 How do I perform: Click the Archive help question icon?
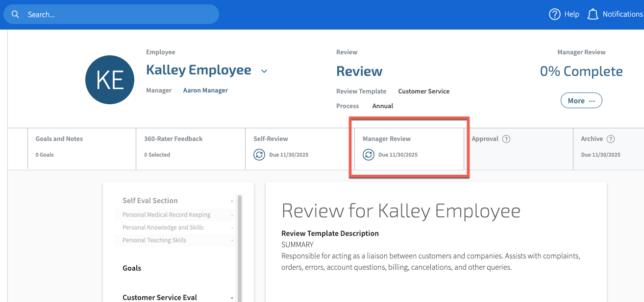click(611, 139)
